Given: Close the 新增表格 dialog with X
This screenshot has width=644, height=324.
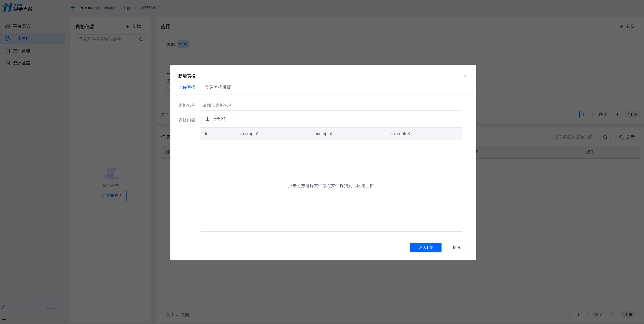Looking at the screenshot, I should (x=465, y=76).
